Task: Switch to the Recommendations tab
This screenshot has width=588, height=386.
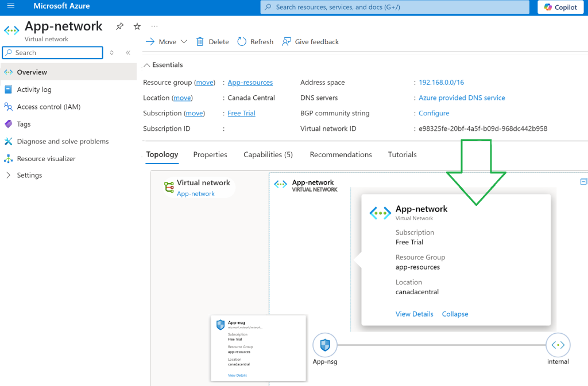Action: tap(341, 155)
